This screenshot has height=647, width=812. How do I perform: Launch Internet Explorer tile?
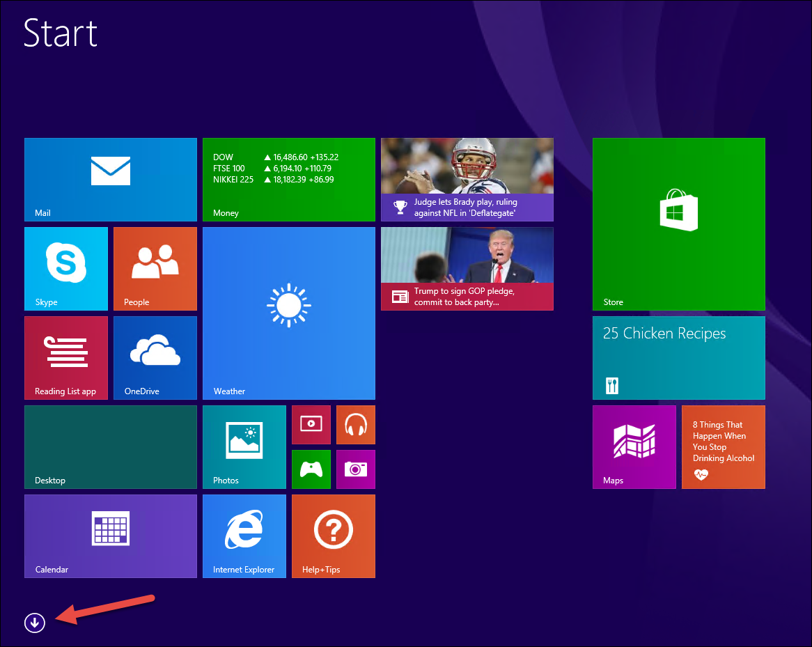coord(244,536)
